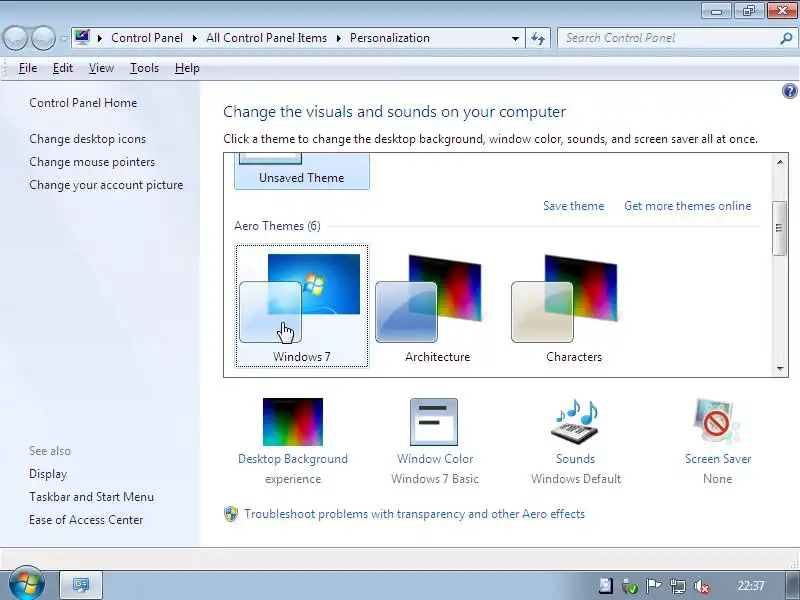Screen dimensions: 800x600
Task: Select the Windows 7 theme
Action: (302, 306)
